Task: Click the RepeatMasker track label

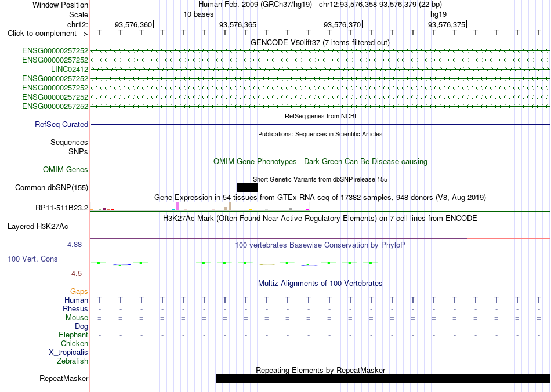Action: tap(64, 379)
